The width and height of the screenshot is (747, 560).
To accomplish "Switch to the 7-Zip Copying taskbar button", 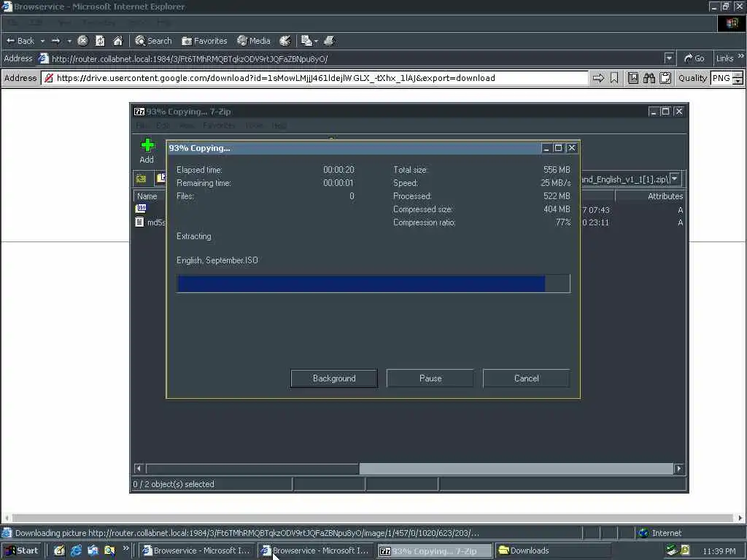I will click(x=434, y=551).
